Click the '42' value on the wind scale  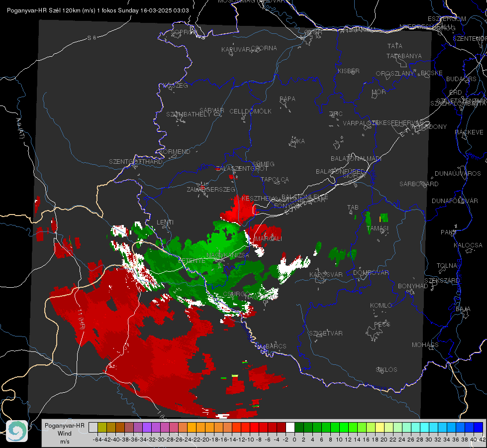482,440
